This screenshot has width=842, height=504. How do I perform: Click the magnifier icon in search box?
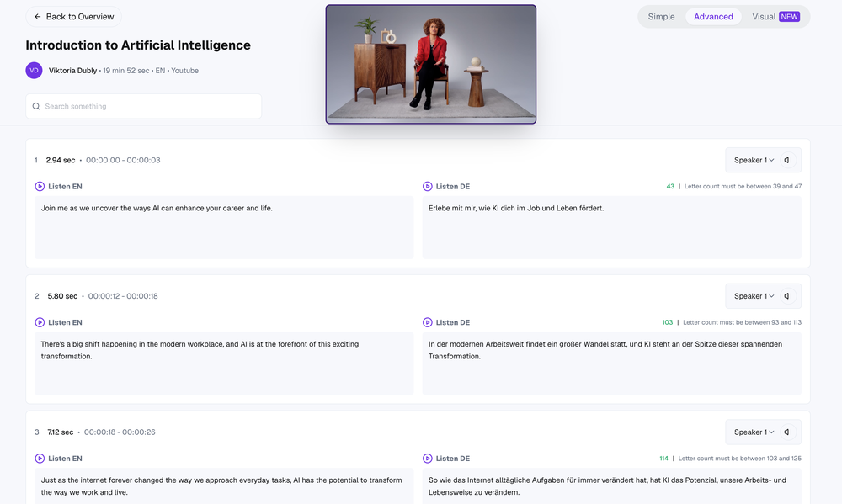point(36,106)
